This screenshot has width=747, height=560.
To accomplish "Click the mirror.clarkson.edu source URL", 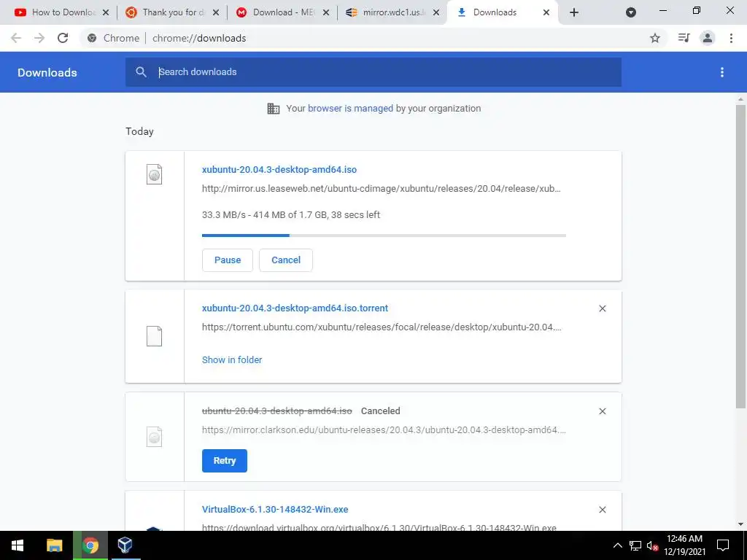I will coord(384,430).
